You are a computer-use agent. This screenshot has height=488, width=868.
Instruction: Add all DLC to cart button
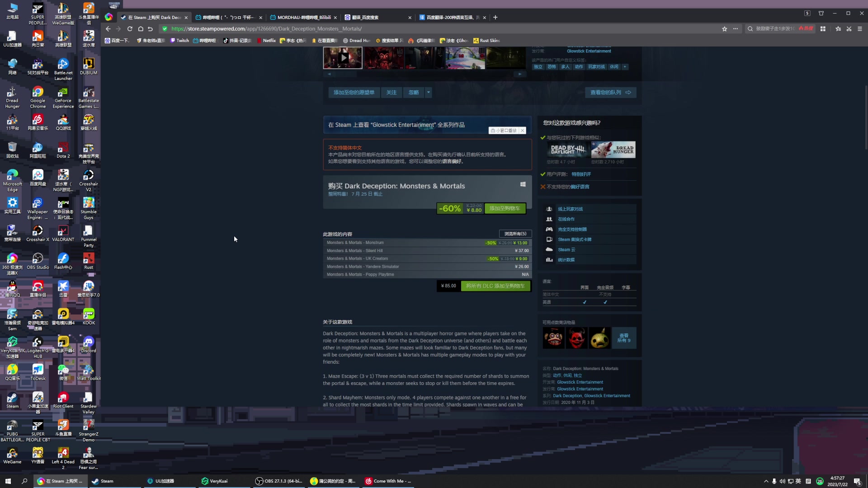click(495, 286)
